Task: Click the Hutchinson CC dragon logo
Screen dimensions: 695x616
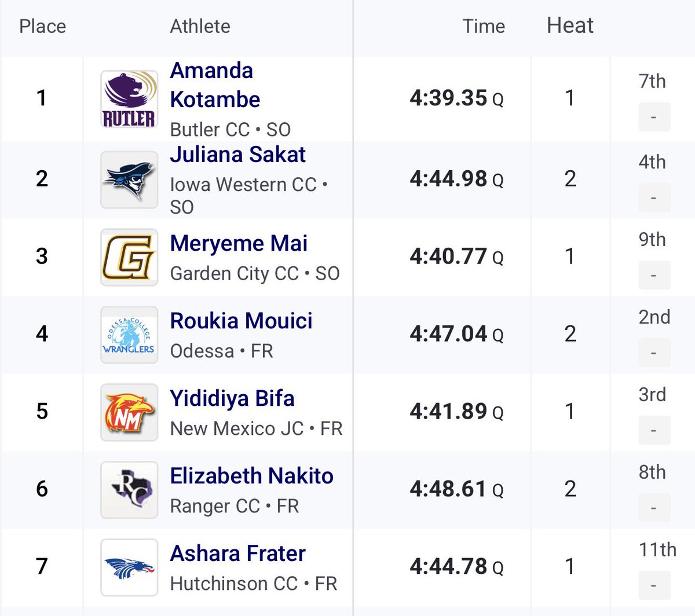Action: point(129,567)
